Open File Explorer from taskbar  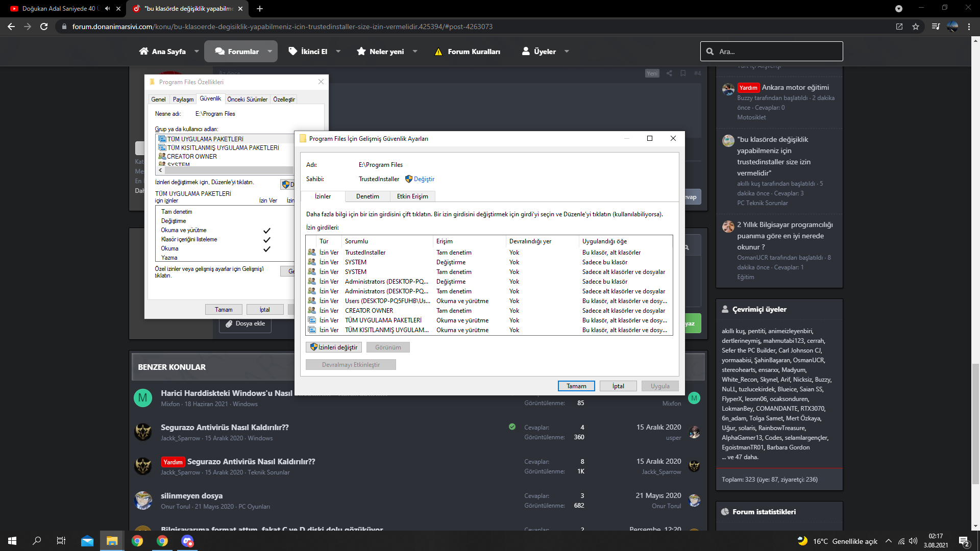pos(112,541)
